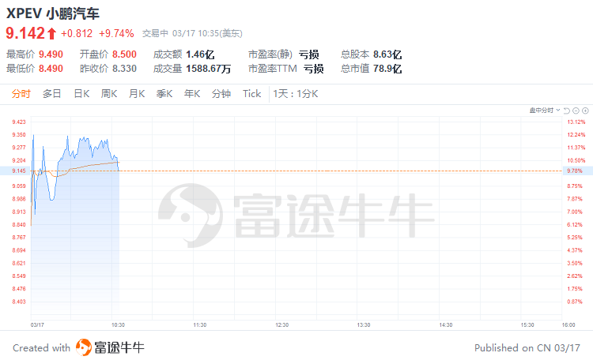
Task: Click the 15:30 time axis label
Action: 527,325
